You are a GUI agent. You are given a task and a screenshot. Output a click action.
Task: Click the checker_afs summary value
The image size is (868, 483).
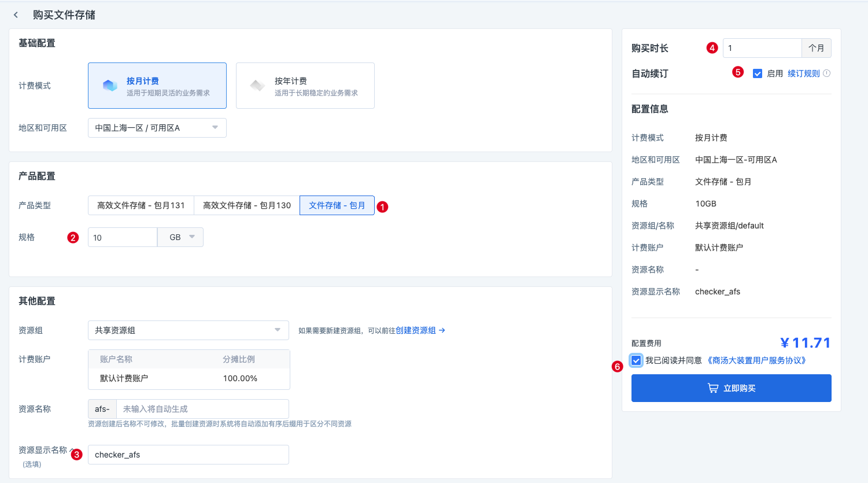pyautogui.click(x=718, y=292)
